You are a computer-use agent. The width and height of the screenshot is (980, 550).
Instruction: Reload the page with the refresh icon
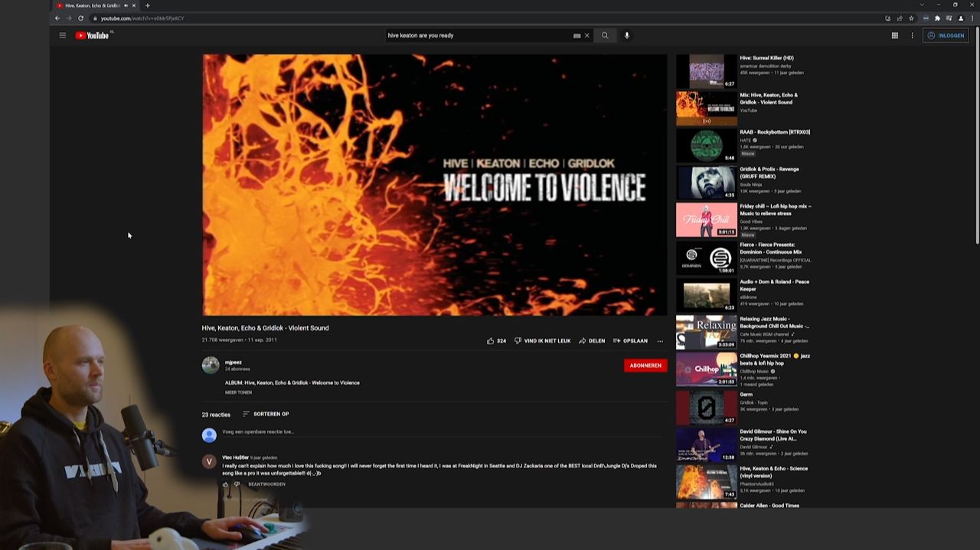[x=80, y=18]
